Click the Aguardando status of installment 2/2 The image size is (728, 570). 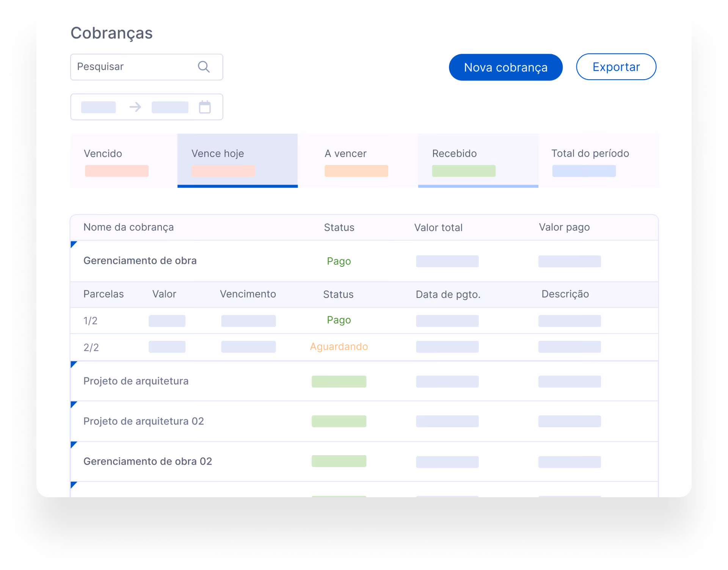339,347
